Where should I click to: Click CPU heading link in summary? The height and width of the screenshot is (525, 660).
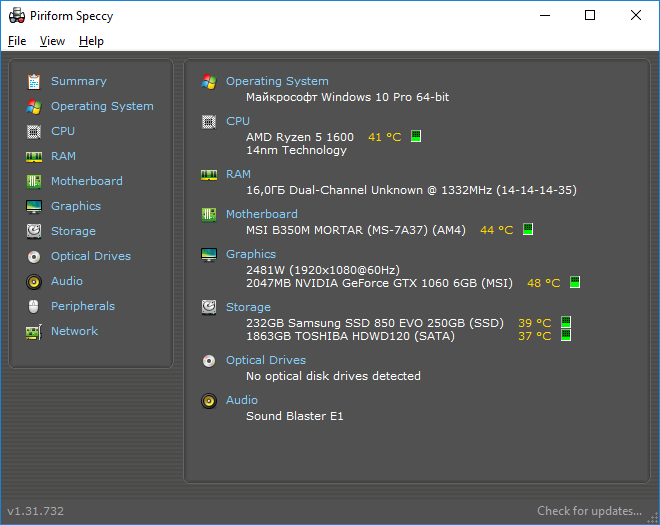point(238,121)
